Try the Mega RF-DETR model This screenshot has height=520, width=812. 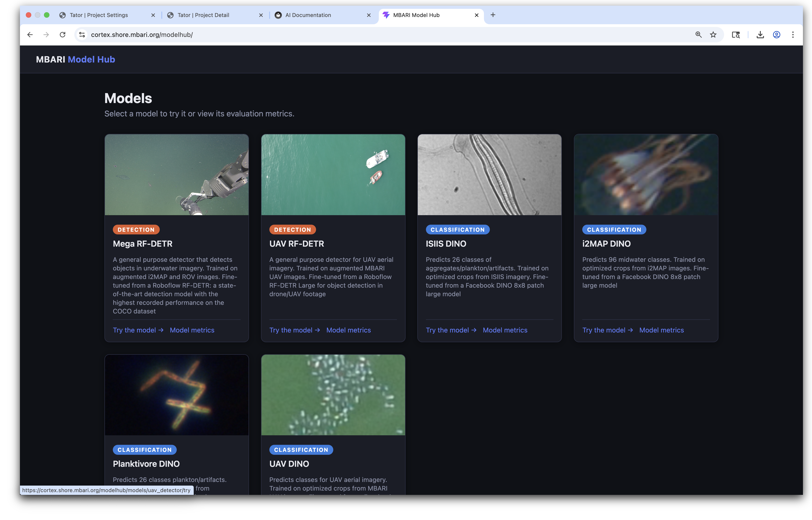click(138, 330)
